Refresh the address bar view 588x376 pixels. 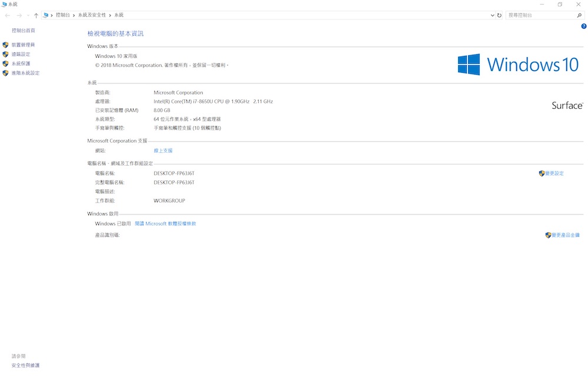[x=499, y=15]
